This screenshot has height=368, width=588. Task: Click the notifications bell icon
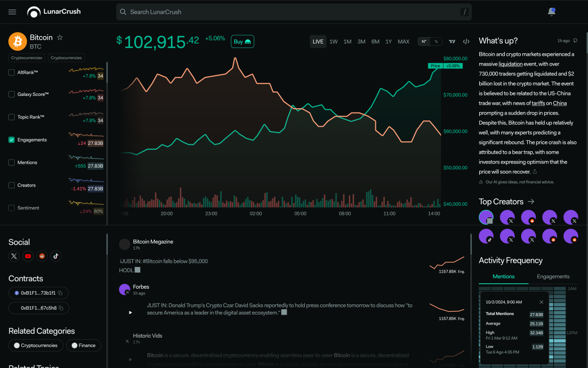tap(551, 12)
